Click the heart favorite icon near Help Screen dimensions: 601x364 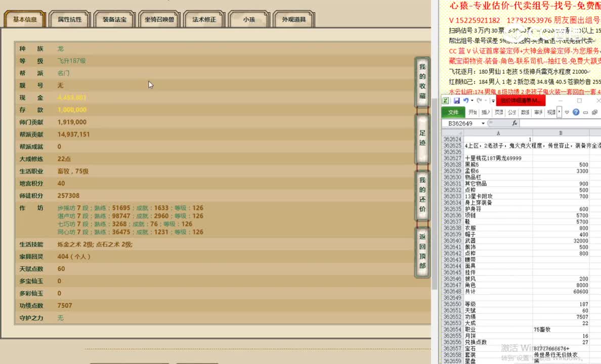pyautogui.click(x=567, y=112)
